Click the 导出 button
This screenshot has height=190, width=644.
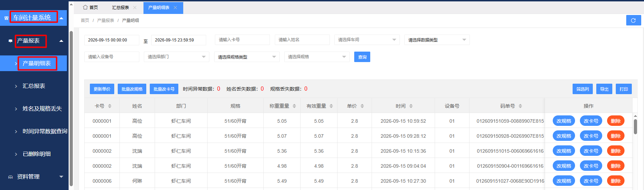604,89
